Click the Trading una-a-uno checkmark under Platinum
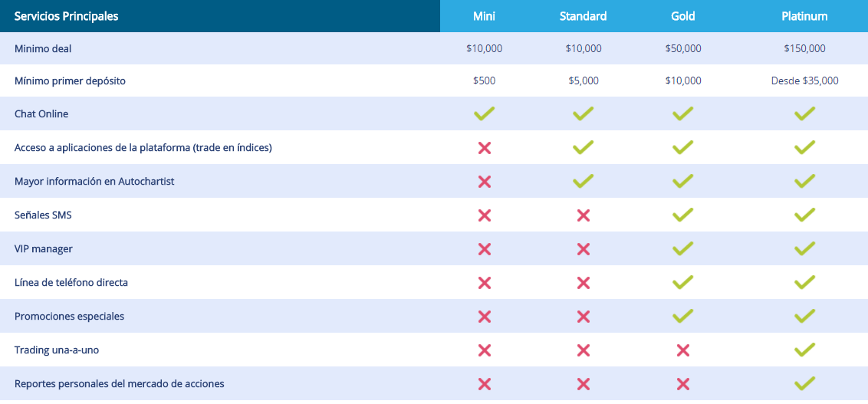This screenshot has width=868, height=404. click(x=804, y=350)
